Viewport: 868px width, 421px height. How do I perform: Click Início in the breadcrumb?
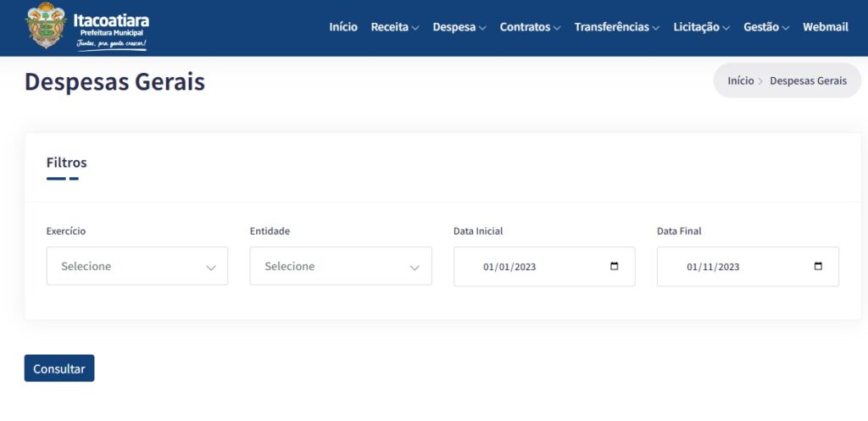741,80
